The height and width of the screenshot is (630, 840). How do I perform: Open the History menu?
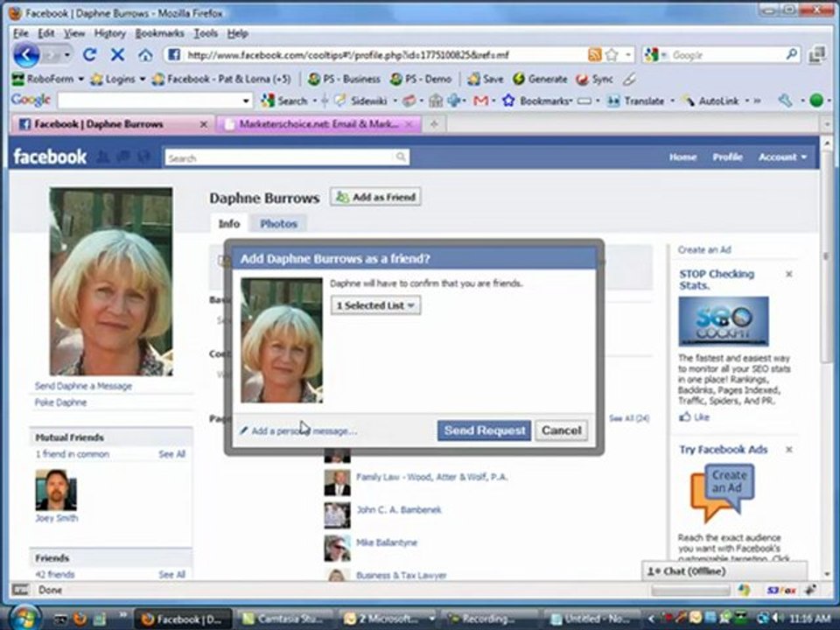point(110,33)
